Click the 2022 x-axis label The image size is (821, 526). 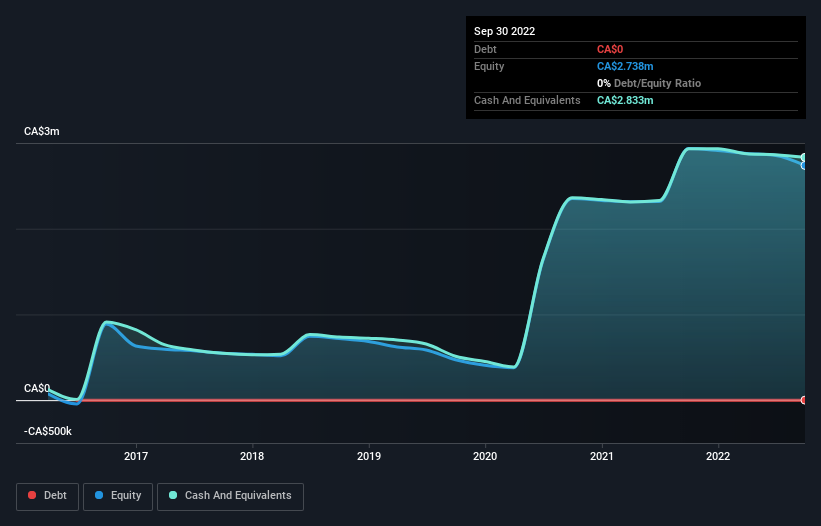coord(718,456)
